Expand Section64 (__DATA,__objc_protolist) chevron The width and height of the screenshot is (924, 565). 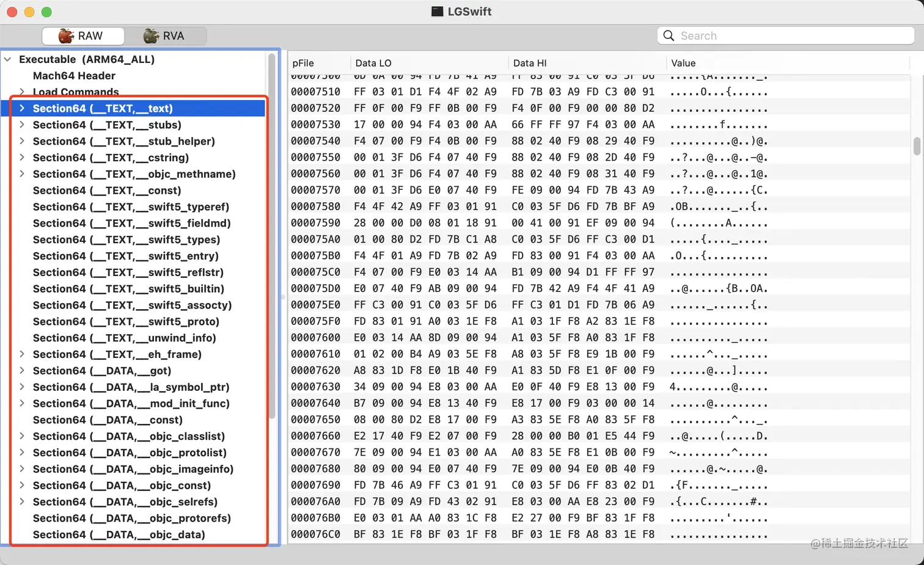22,453
